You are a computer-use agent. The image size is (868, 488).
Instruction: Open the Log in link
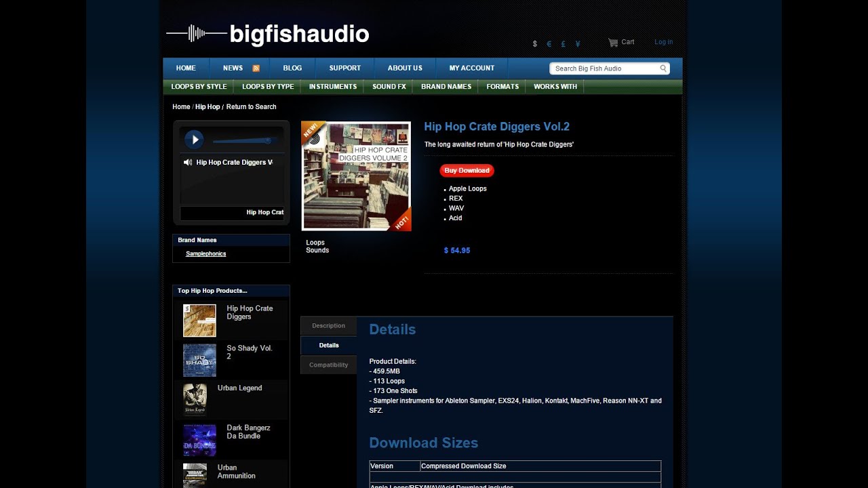point(663,42)
